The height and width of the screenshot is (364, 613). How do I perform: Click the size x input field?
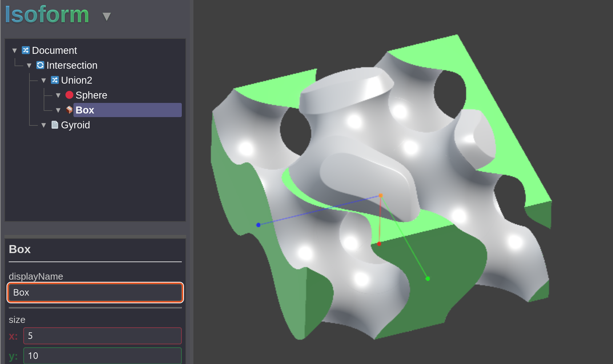(102, 336)
